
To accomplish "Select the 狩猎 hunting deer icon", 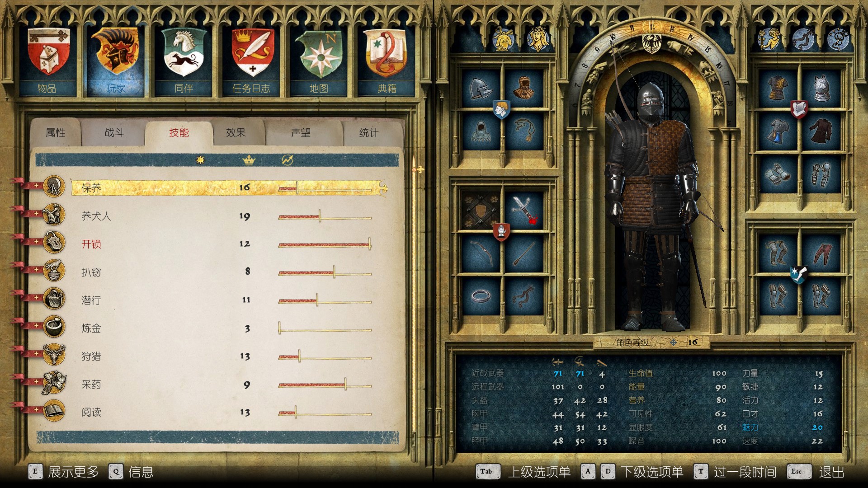I will pos(54,355).
